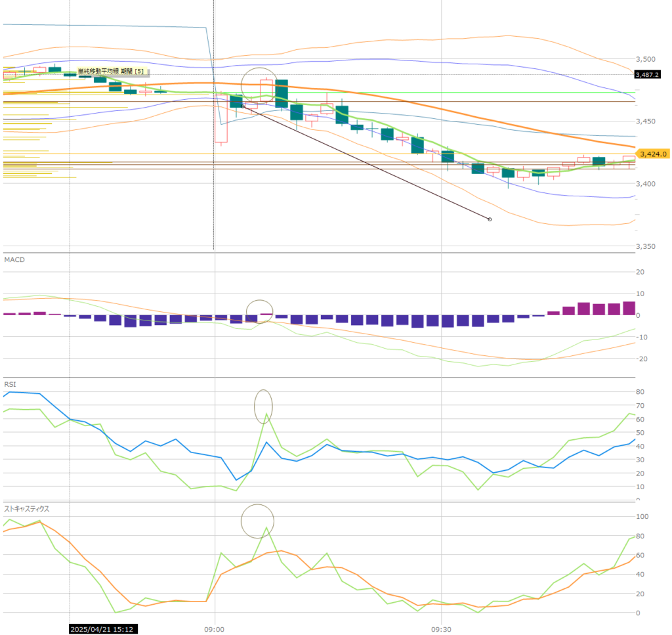Select the MACD panel title
672x635 pixels.
click(14, 260)
